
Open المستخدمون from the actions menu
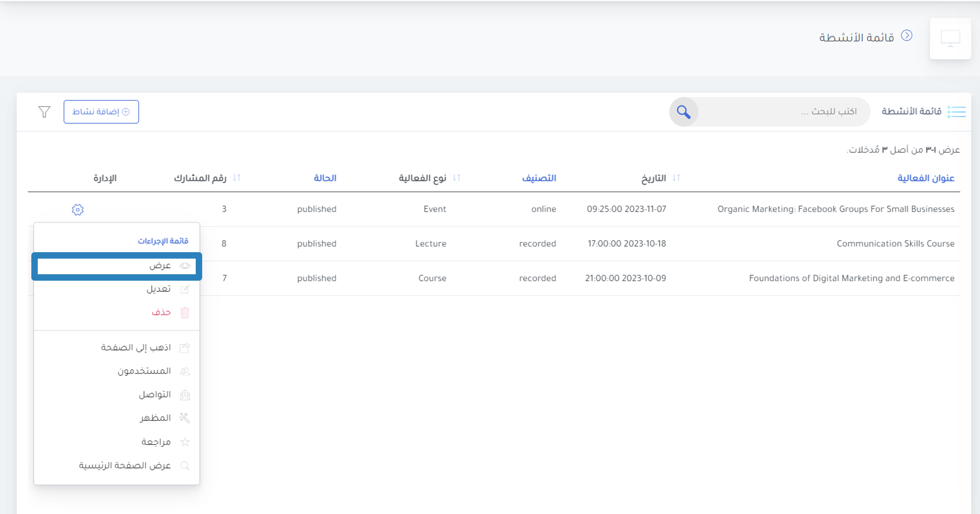point(117,371)
